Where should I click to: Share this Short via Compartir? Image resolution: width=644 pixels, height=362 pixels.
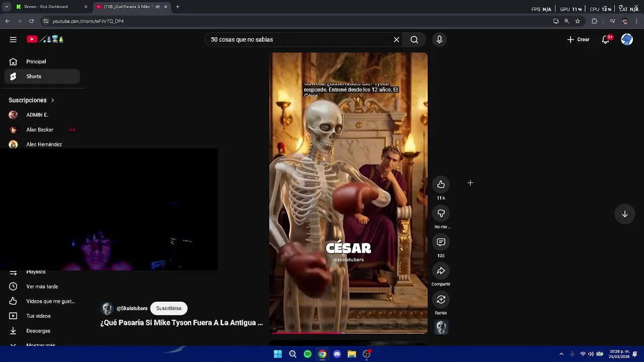pos(441,271)
